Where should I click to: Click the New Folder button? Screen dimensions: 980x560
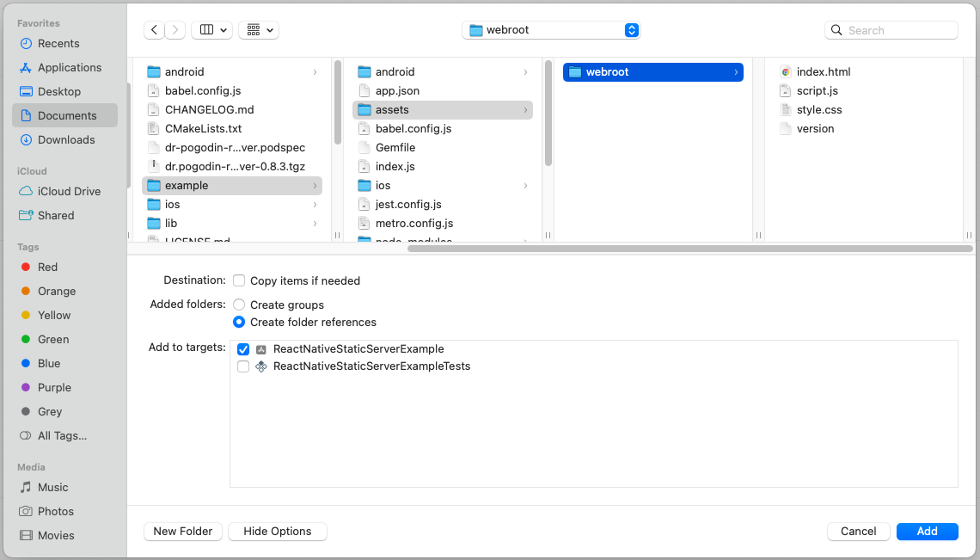click(182, 532)
